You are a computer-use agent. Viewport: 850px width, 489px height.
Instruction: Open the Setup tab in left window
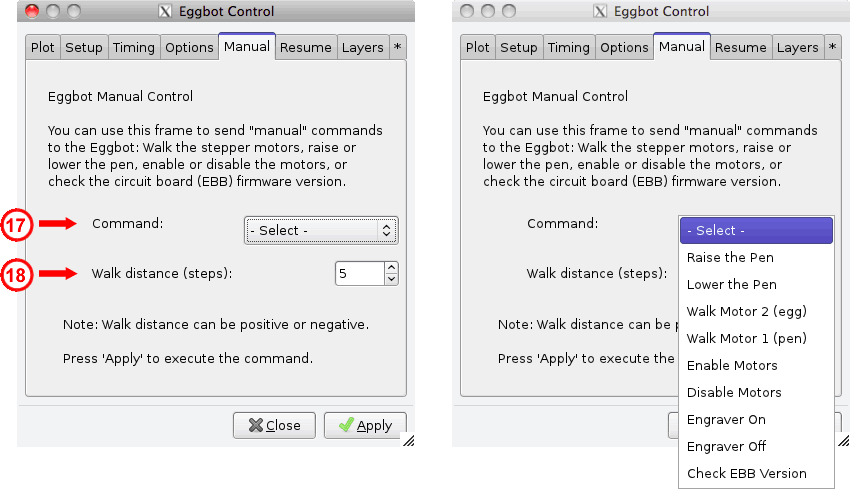click(84, 47)
